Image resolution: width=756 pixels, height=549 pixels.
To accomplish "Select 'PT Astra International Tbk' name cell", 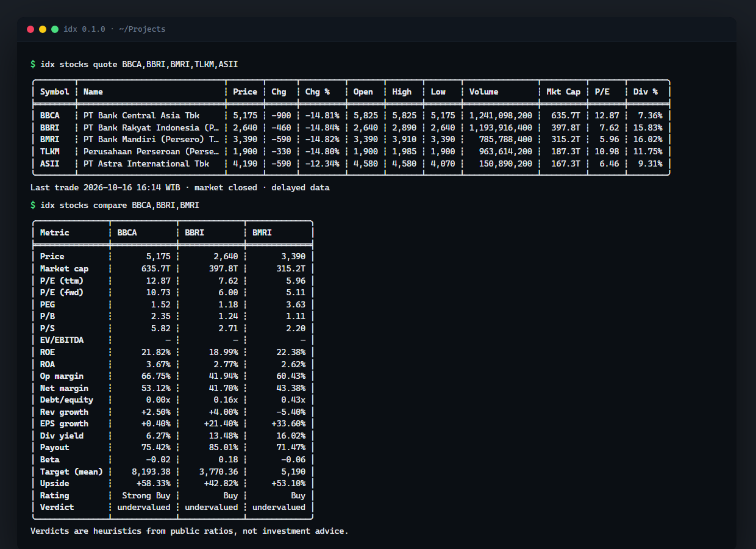I will (146, 163).
